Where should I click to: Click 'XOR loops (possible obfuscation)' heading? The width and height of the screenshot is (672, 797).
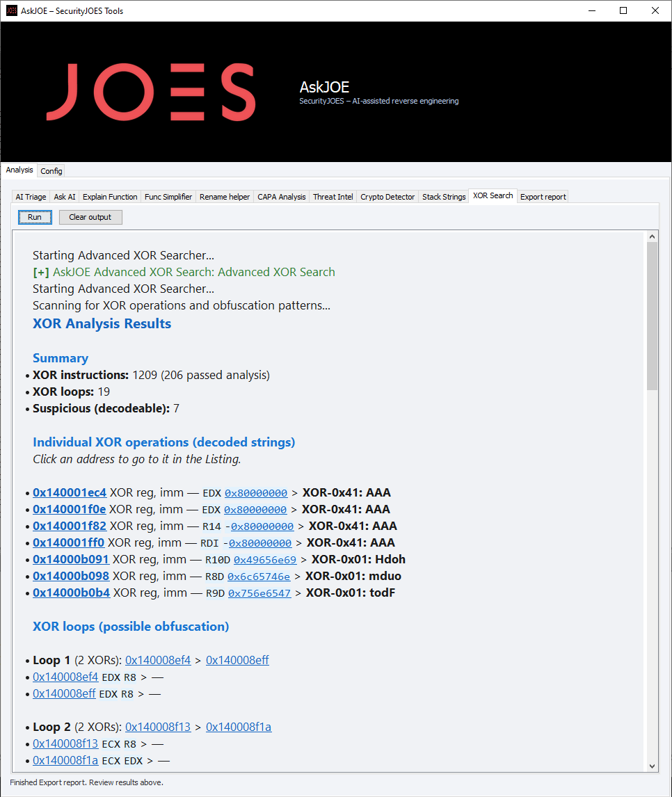(x=131, y=627)
